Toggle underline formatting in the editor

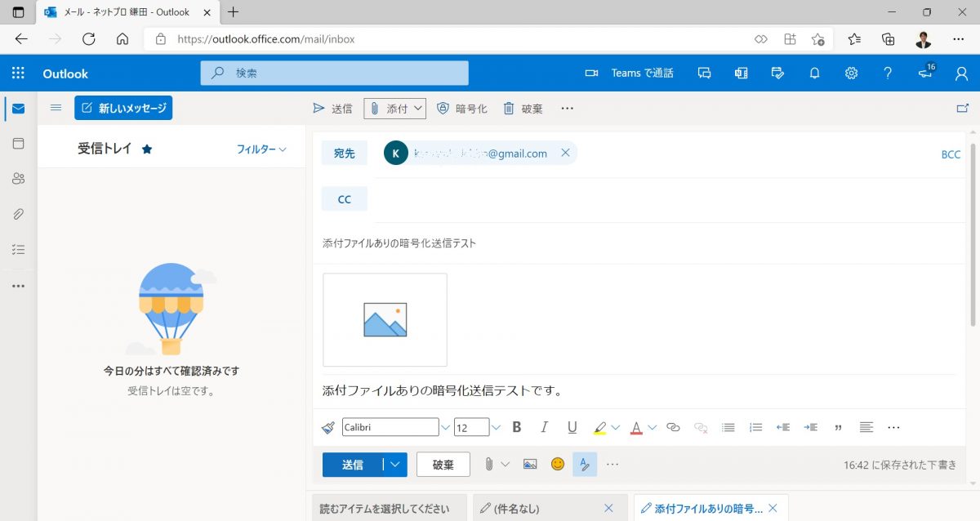coord(572,426)
